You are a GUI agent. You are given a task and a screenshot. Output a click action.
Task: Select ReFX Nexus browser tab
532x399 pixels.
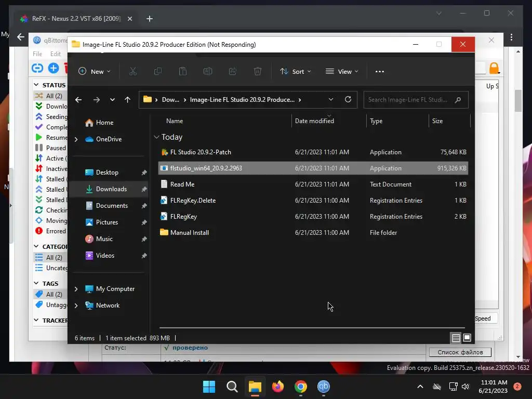pyautogui.click(x=76, y=19)
